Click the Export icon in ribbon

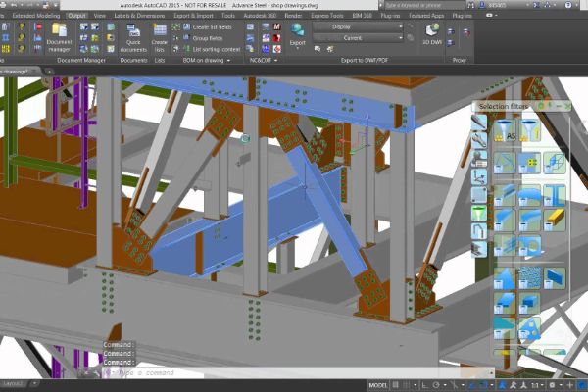click(x=298, y=36)
